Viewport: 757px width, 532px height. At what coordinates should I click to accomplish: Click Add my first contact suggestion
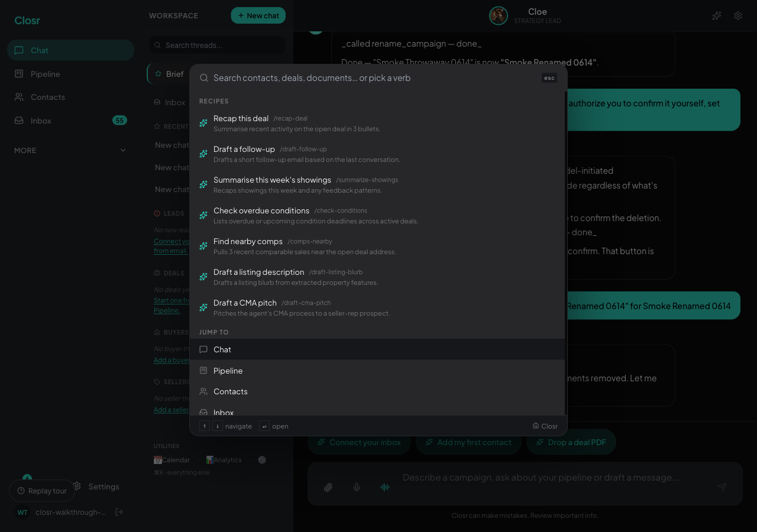[468, 442]
